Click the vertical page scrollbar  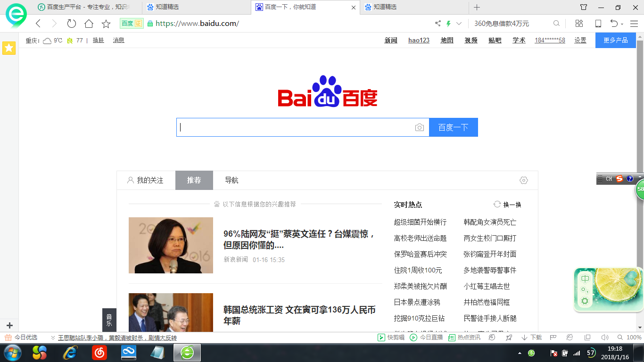pyautogui.click(x=640, y=181)
